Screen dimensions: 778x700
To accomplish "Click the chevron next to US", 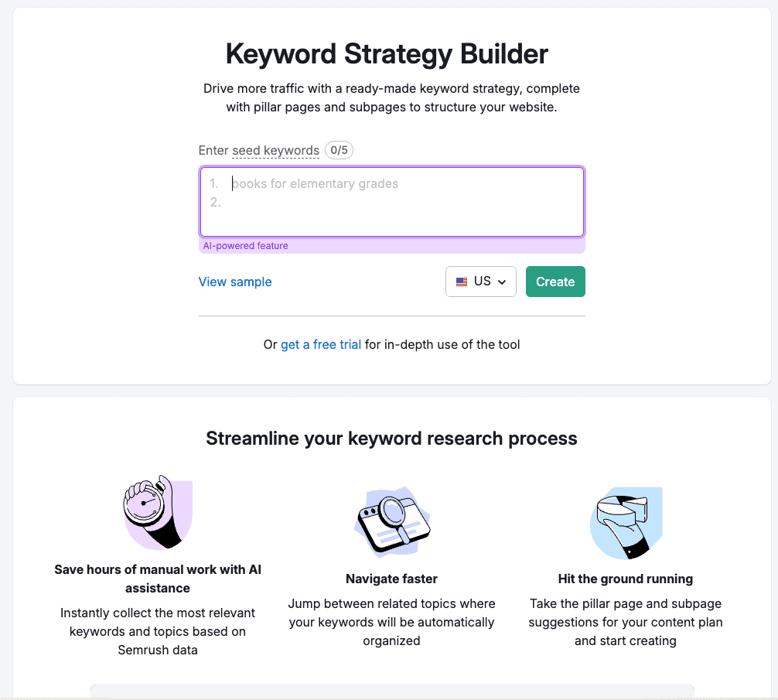I will click(x=502, y=282).
